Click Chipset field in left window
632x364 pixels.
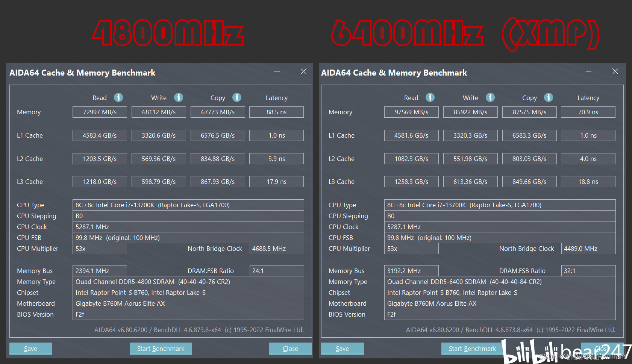(188, 293)
